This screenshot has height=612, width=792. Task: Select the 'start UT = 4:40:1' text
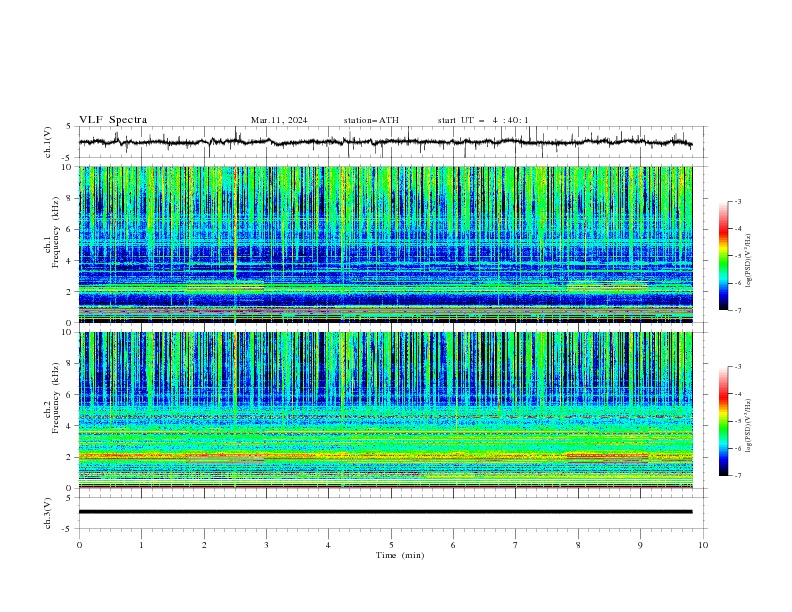[483, 120]
